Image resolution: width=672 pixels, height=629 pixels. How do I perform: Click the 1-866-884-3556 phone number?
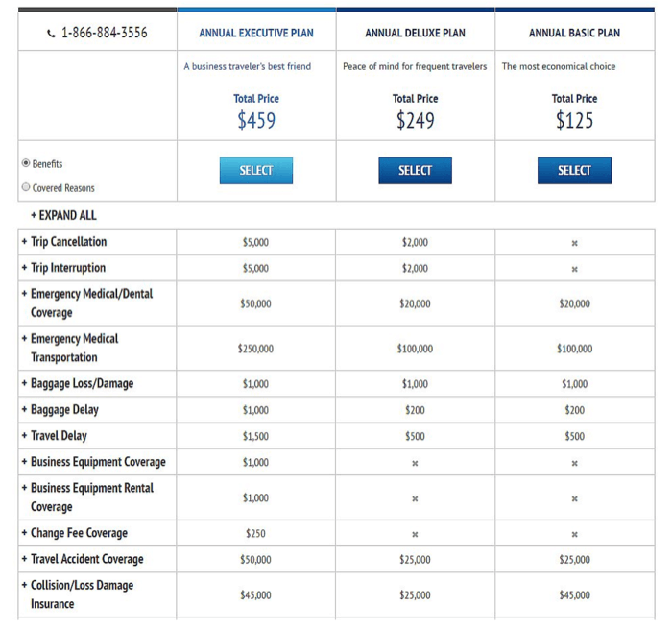tap(105, 33)
